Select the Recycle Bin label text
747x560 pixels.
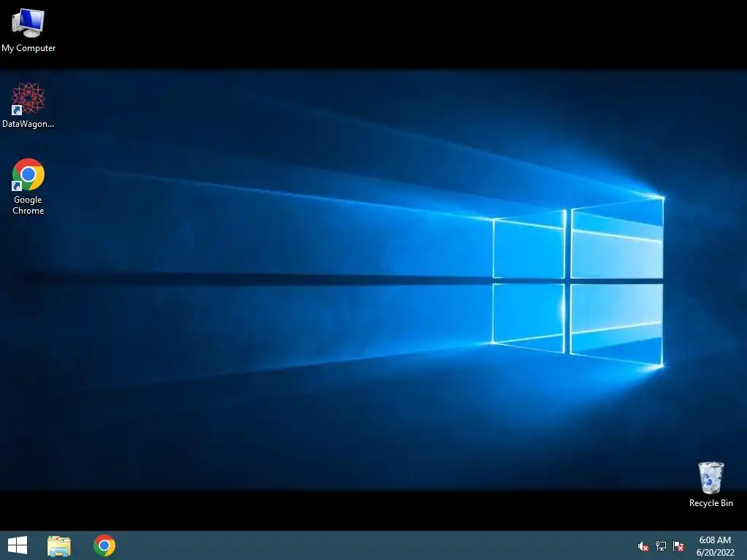[711, 503]
